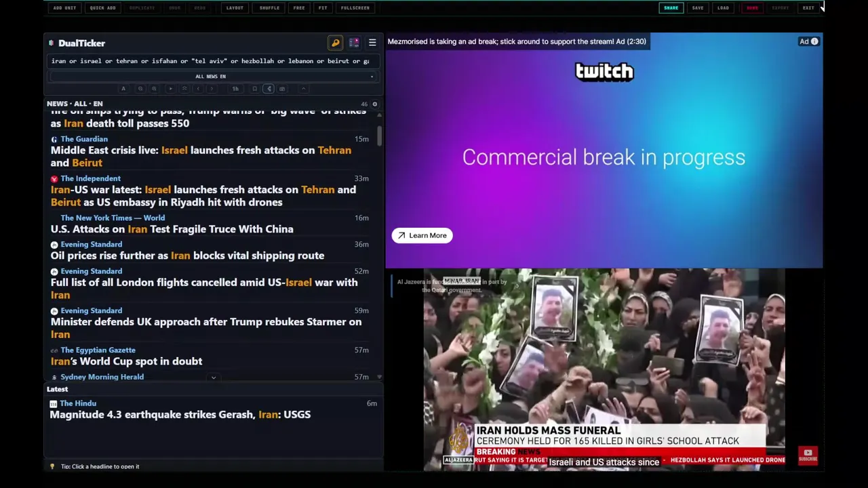The width and height of the screenshot is (868, 488).
Task: Click the SHARE button
Action: pyautogui.click(x=671, y=8)
